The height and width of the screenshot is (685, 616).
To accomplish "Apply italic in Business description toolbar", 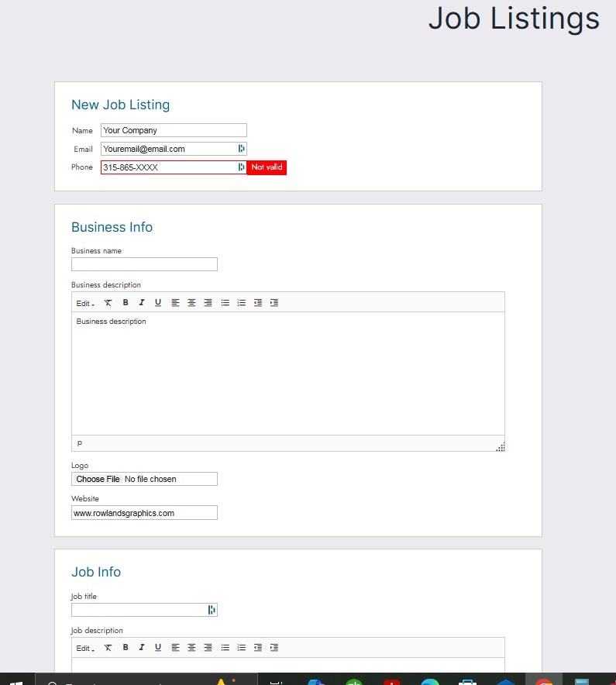I will (142, 303).
